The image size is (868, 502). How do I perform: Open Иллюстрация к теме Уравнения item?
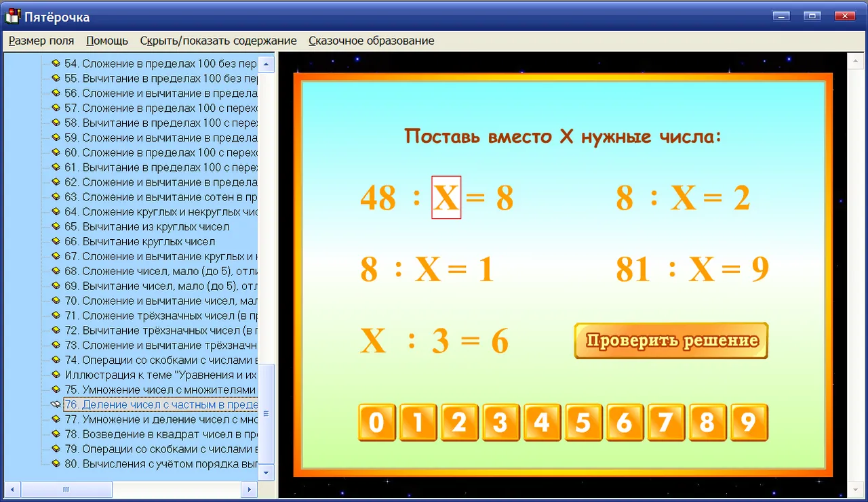click(x=161, y=375)
